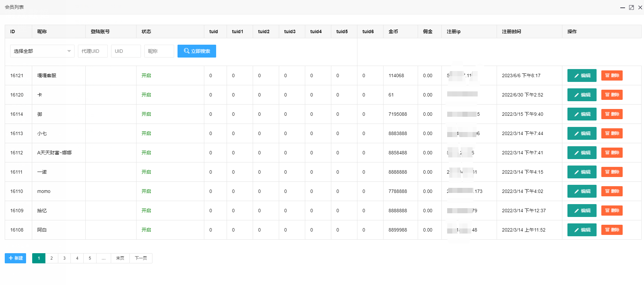This screenshot has width=644, height=285.
Task: Maximize the 会员列表 window
Action: (x=631, y=7)
